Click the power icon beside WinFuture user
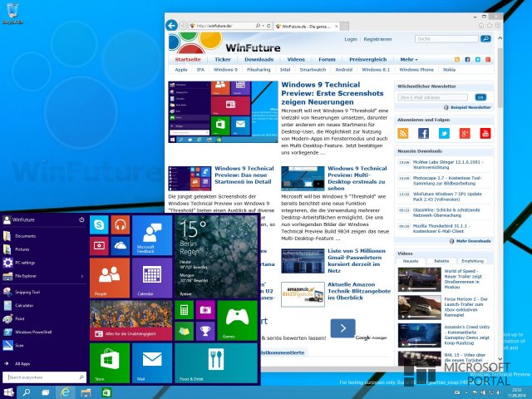 pos(81,219)
